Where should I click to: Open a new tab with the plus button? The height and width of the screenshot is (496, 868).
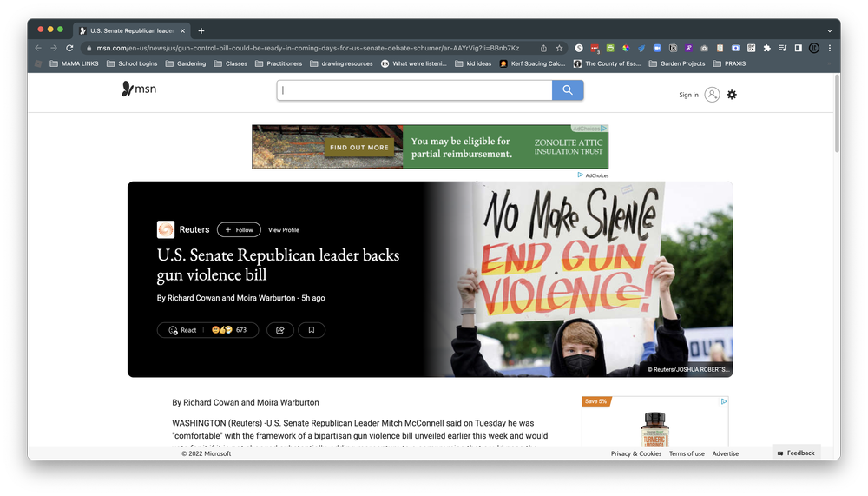tap(201, 30)
